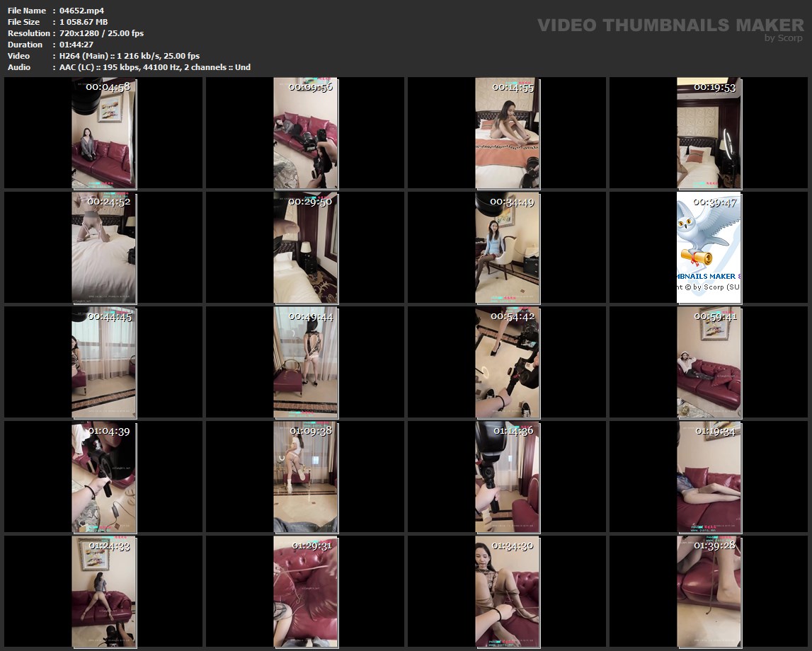Pick the frame timestamped 01:09:38

pos(306,477)
